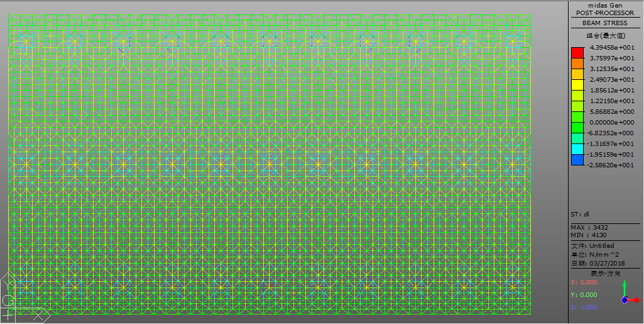Click the MAX : 3432 element entry
This screenshot has height=324, width=644.
(x=589, y=227)
